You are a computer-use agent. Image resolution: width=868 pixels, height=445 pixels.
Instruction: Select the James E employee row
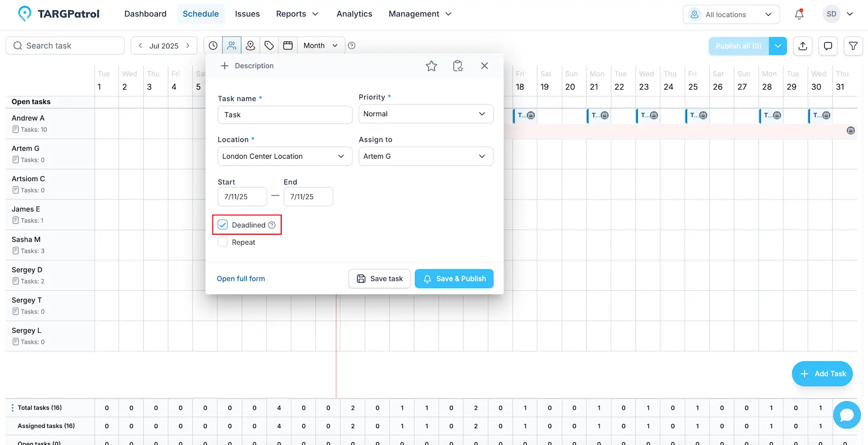50,214
